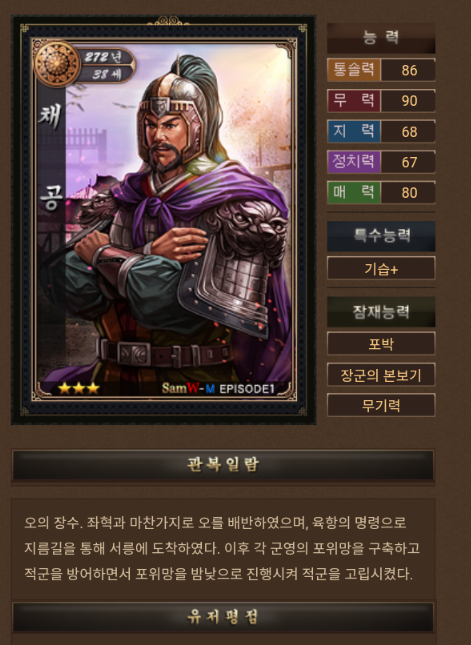This screenshot has width=471, height=645.
Task: Select the 포박 potential ability
Action: [381, 344]
